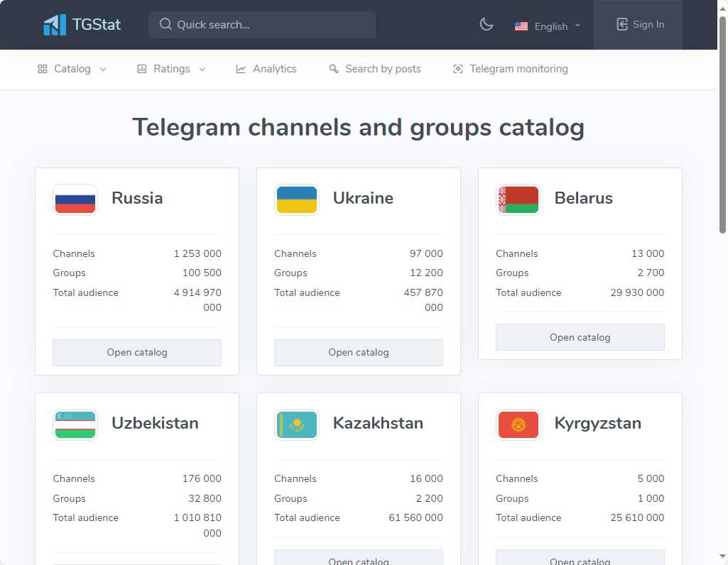Click the magnifier icon in Quick search
The height and width of the screenshot is (565, 728).
(x=165, y=24)
